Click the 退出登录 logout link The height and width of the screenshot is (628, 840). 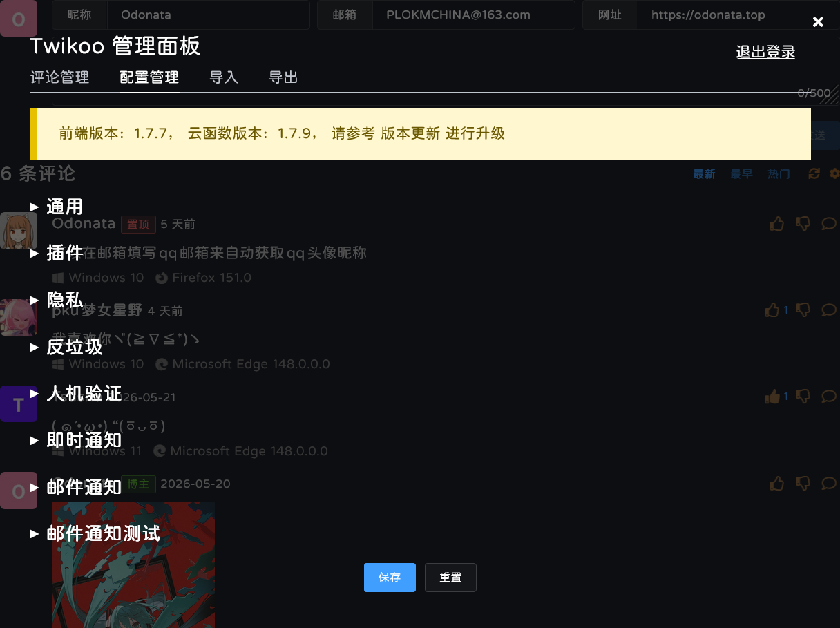click(765, 52)
